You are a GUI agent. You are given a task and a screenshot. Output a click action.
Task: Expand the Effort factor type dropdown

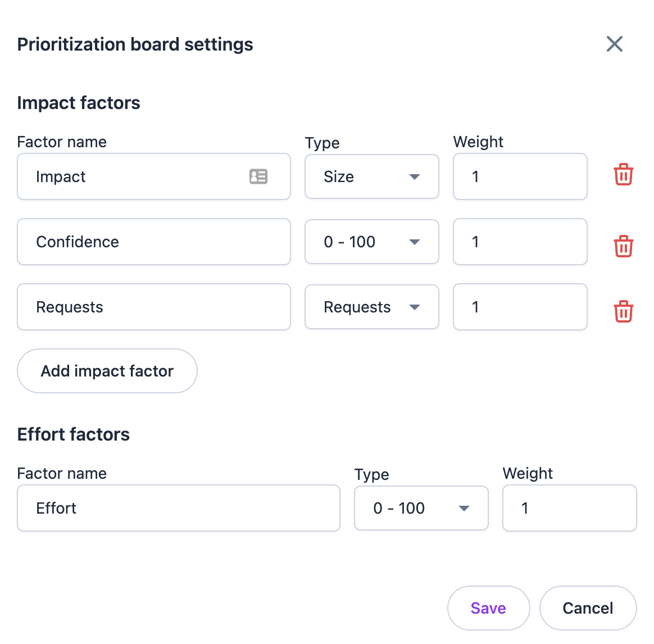(x=421, y=508)
